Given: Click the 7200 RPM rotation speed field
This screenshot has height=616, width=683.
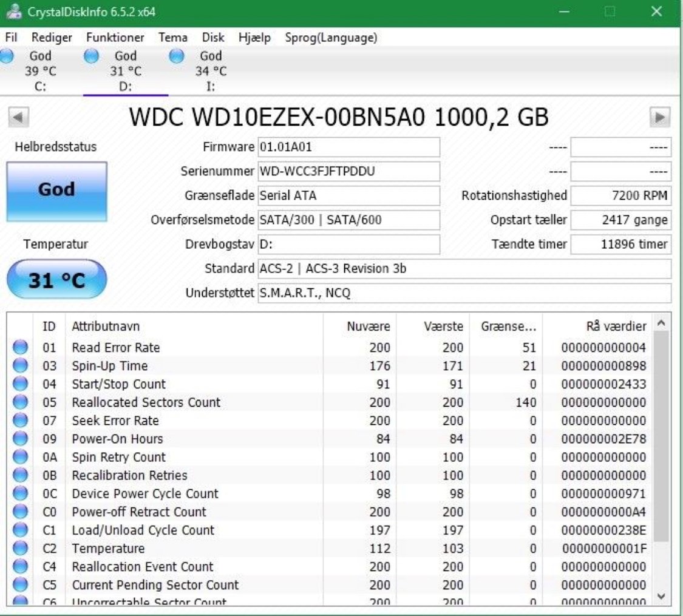Looking at the screenshot, I should (620, 196).
